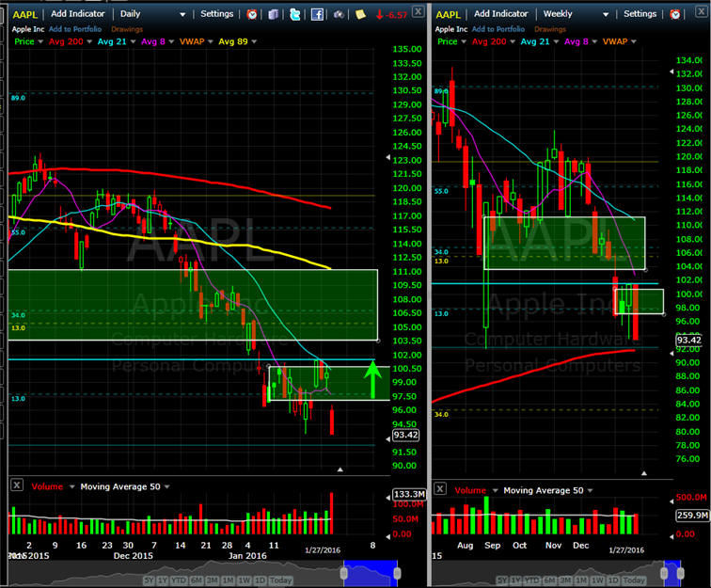Click Add to Portfolio link in daily chart

[71, 28]
